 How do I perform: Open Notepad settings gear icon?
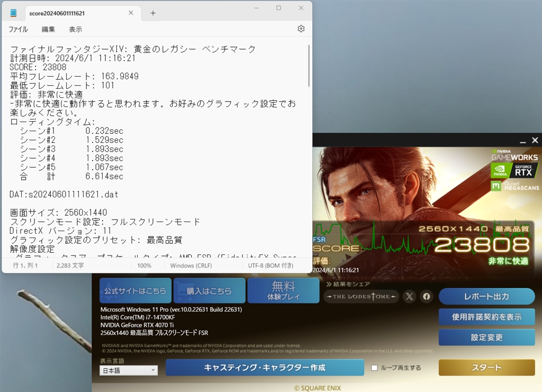click(x=301, y=29)
